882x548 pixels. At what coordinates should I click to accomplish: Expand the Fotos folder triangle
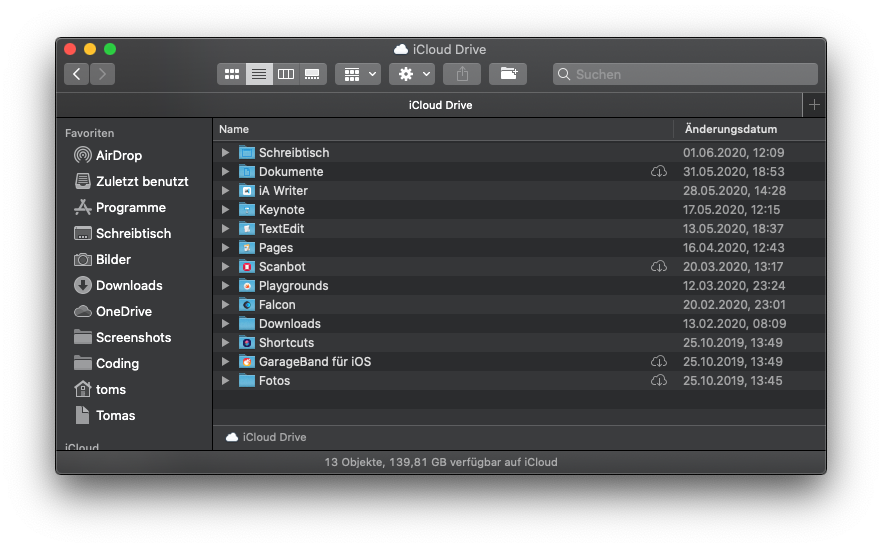(225, 380)
